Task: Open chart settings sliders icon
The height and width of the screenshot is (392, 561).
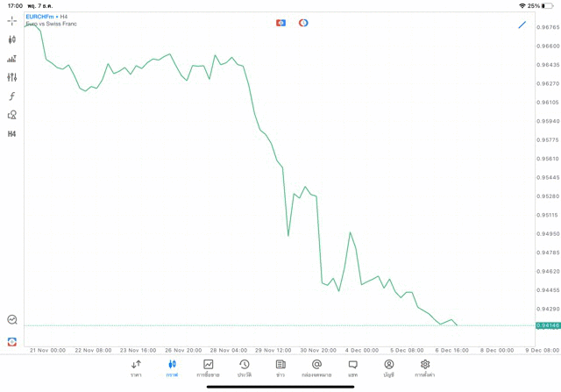Action: [x=12, y=77]
